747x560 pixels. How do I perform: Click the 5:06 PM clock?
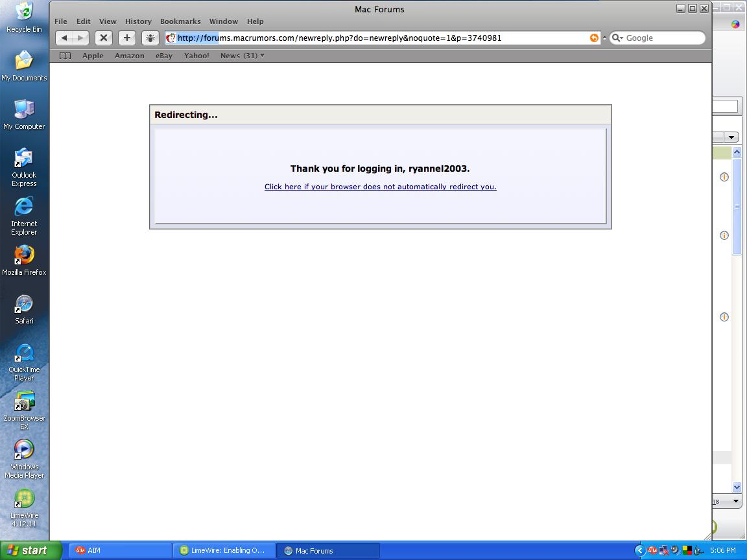723,550
